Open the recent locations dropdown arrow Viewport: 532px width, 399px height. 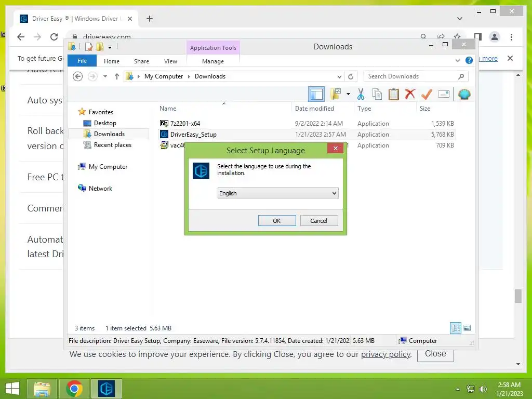[x=105, y=76]
